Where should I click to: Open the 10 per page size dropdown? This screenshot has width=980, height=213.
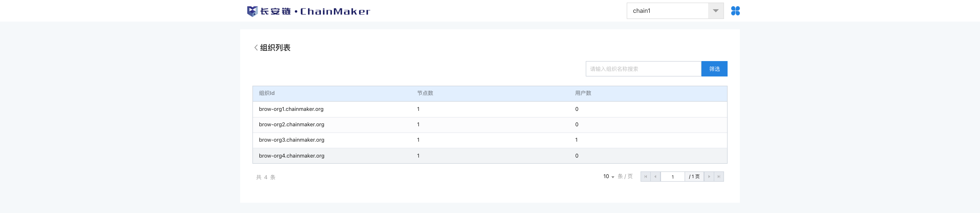(609, 176)
